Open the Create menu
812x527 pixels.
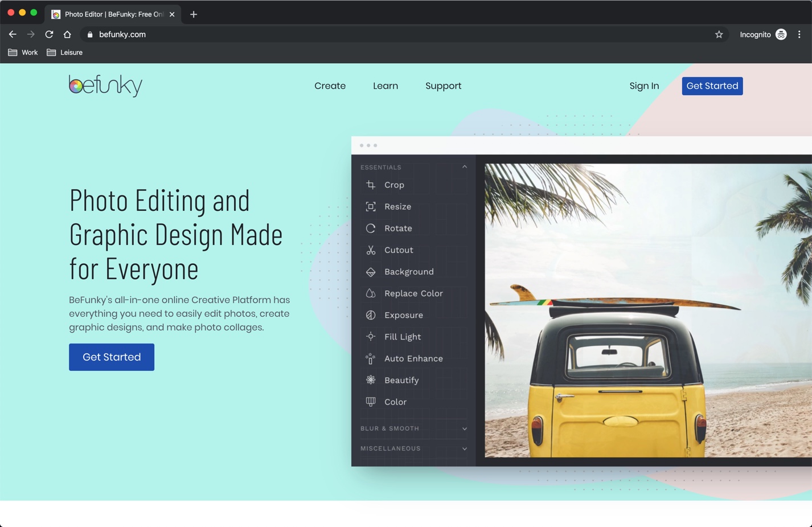click(330, 86)
